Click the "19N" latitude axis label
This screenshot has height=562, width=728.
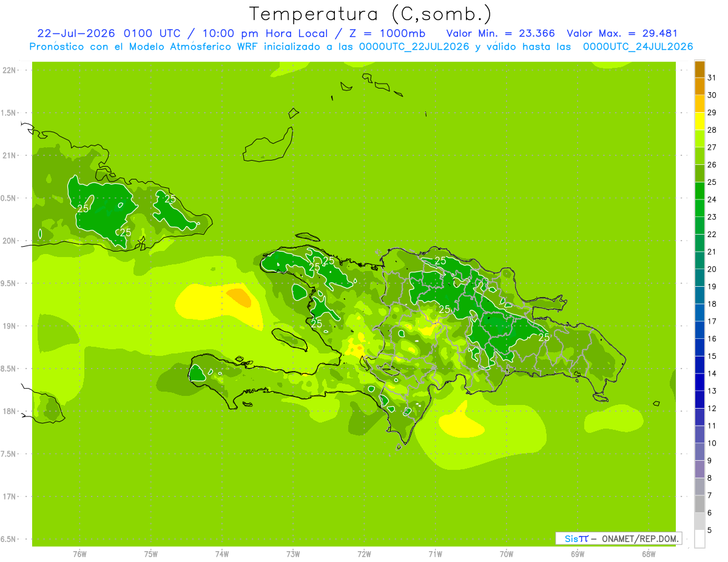coord(8,326)
